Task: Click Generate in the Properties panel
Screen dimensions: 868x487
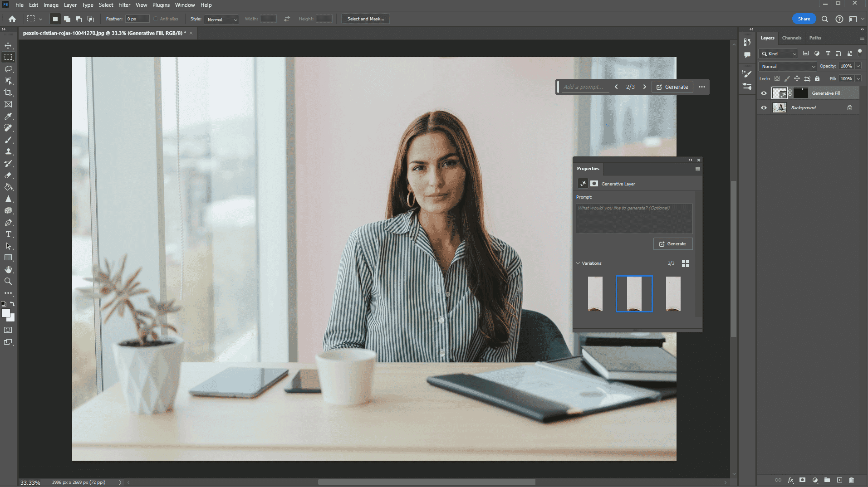Action: coord(672,244)
